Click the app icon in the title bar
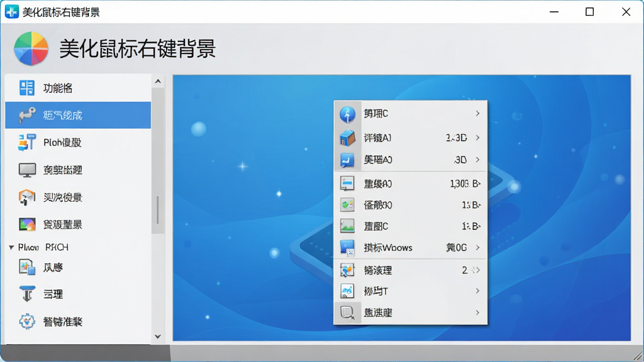 pyautogui.click(x=11, y=12)
